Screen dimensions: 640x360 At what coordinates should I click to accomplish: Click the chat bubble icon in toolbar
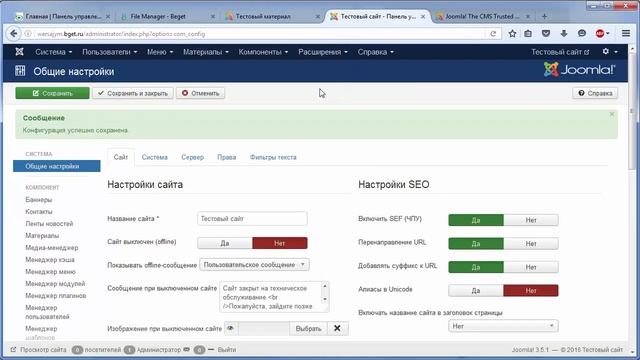[582, 34]
